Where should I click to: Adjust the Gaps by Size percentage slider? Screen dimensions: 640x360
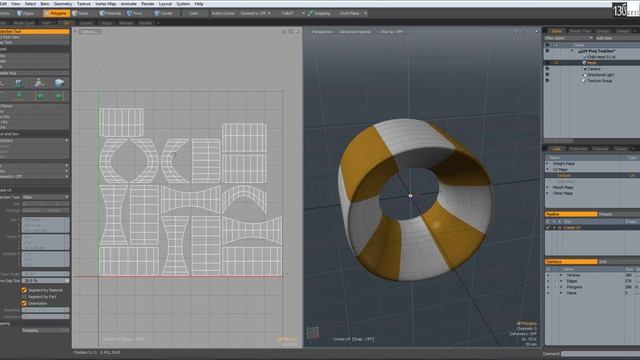click(x=45, y=281)
